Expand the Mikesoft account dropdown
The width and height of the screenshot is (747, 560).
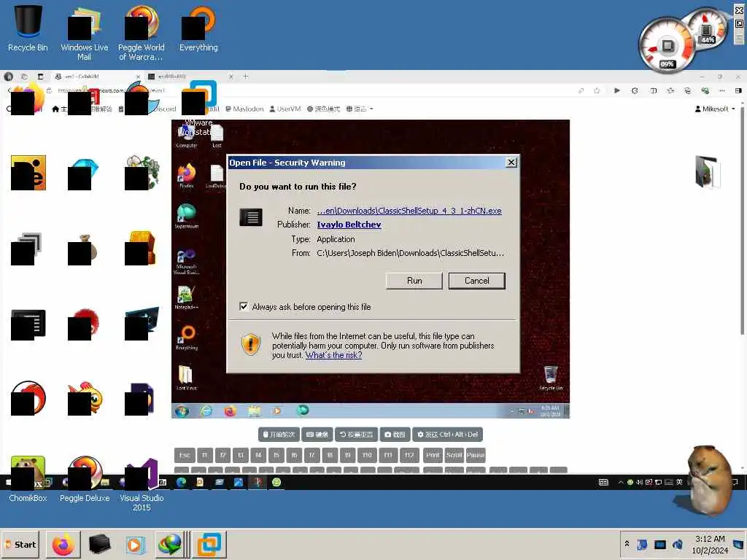click(715, 109)
